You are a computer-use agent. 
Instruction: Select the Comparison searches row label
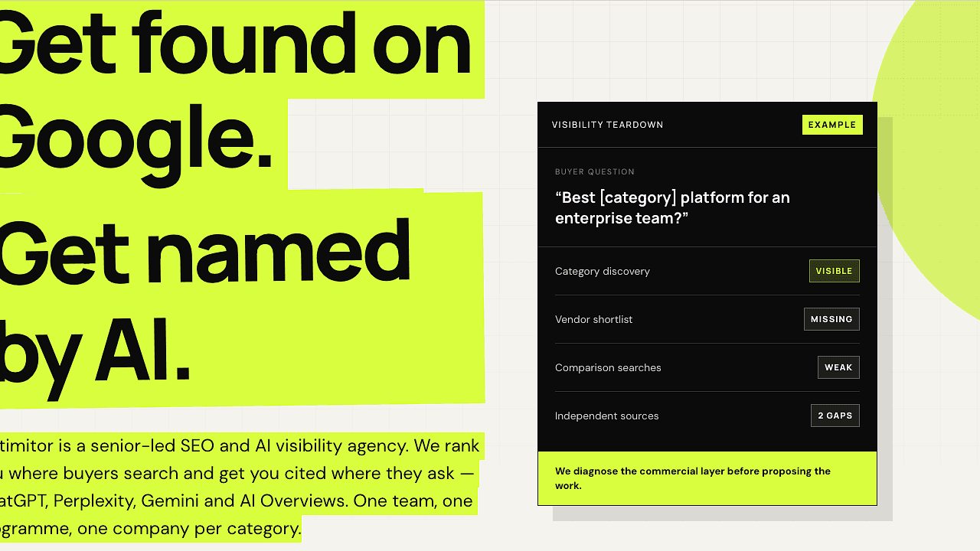point(608,367)
